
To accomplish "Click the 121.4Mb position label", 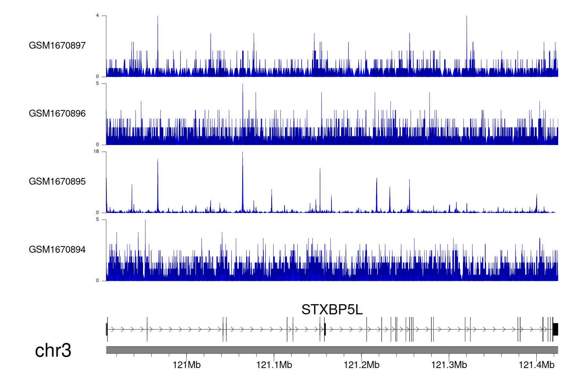I will (536, 365).
